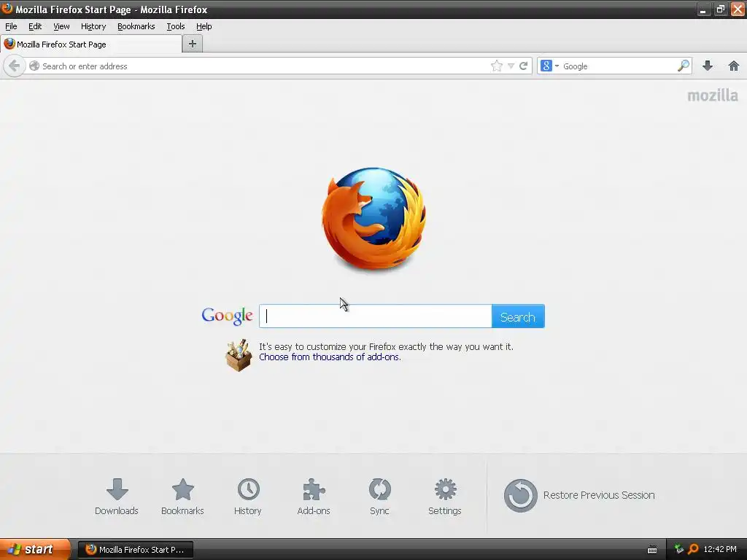Open the history dropdown arrow in address bar
This screenshot has height=560, width=747.
click(511, 66)
